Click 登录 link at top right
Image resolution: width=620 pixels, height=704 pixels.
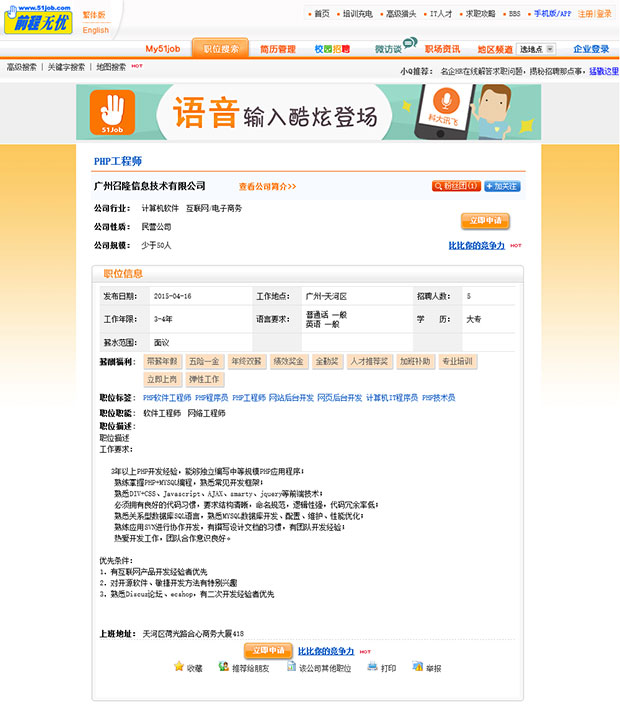click(x=604, y=14)
